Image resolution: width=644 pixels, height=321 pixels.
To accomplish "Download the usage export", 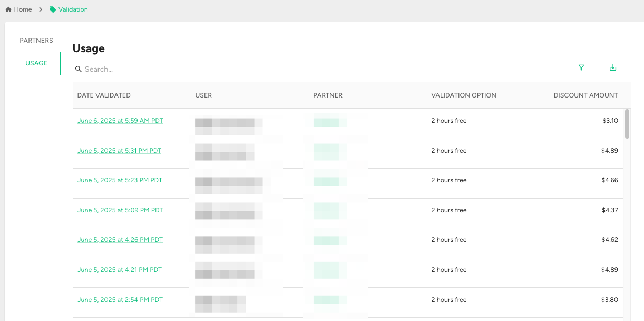I will (613, 67).
